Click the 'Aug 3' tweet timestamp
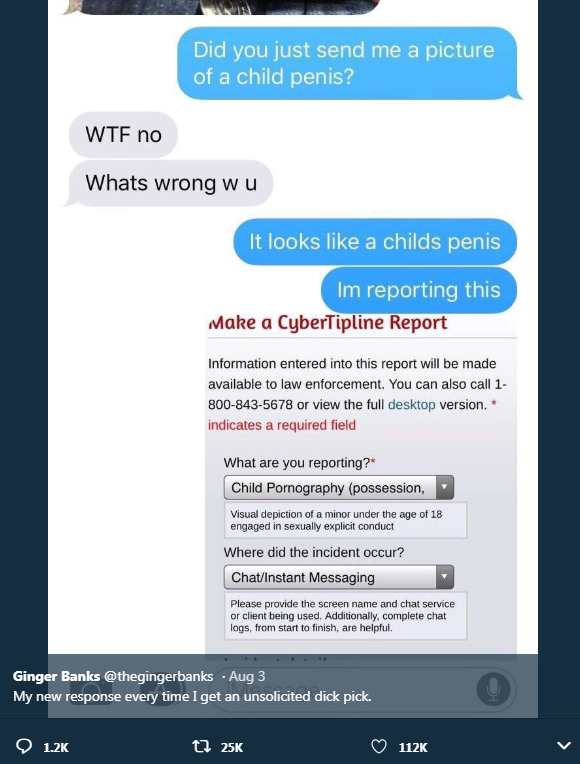Image resolution: width=580 pixels, height=764 pixels. (x=247, y=676)
